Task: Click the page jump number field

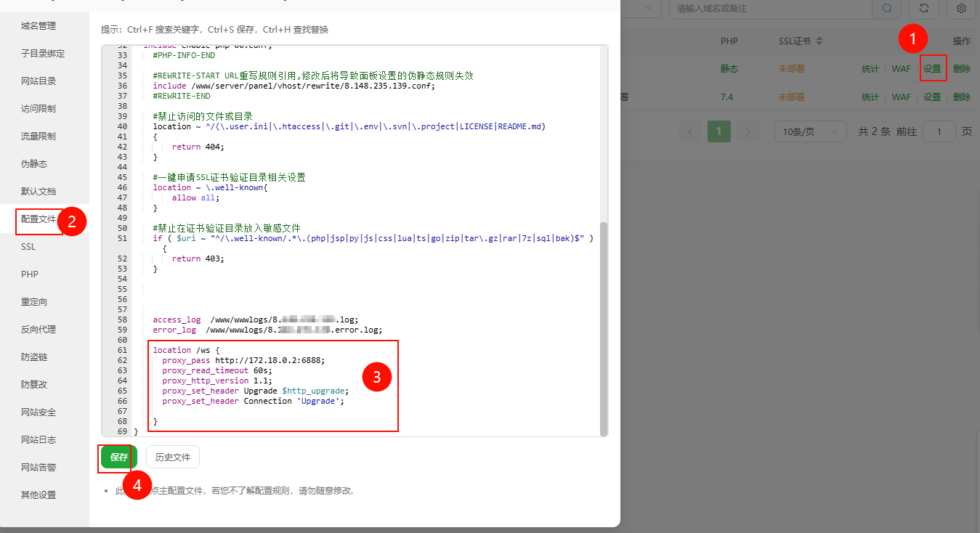Action: coord(940,131)
